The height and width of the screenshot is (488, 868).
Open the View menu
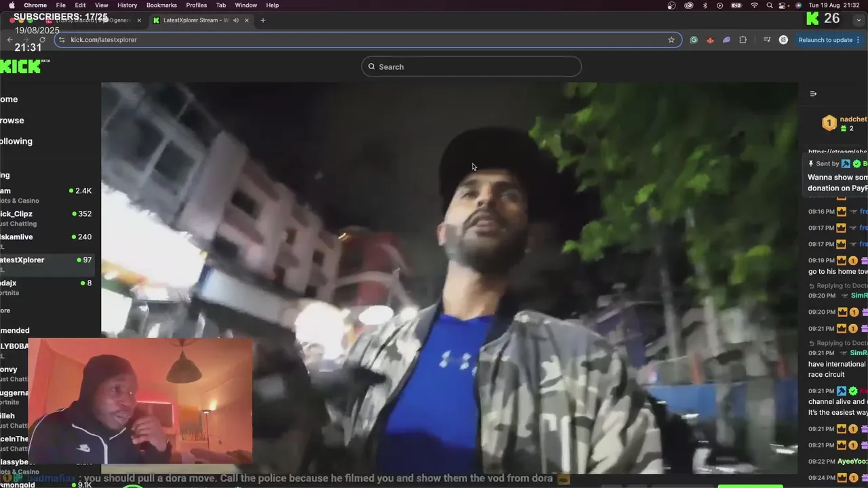pyautogui.click(x=102, y=5)
